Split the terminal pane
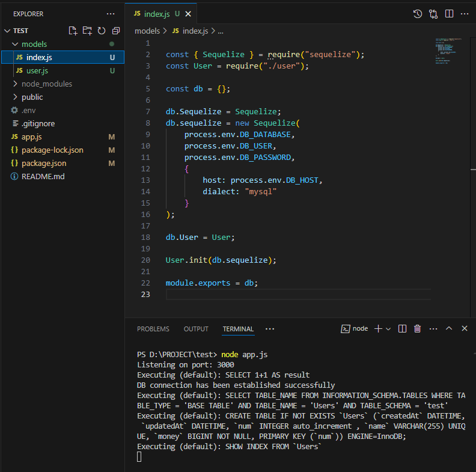 pyautogui.click(x=402, y=329)
